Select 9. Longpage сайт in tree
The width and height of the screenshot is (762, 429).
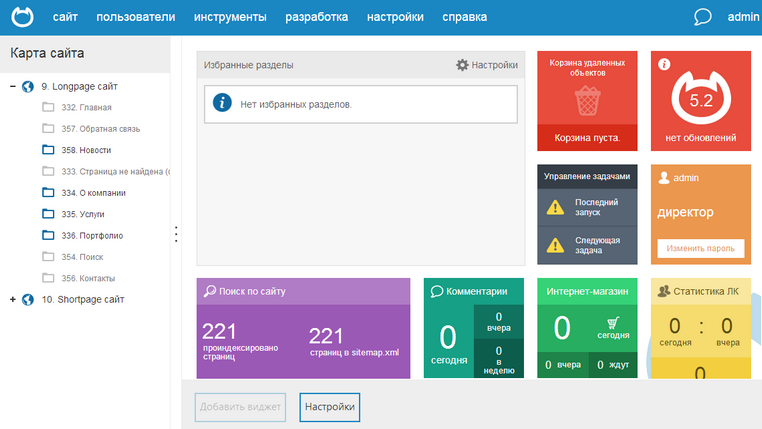79,86
